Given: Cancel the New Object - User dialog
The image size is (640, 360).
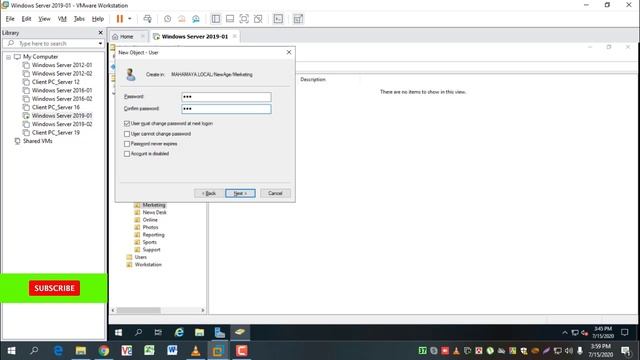Looking at the screenshot, I should (275, 193).
